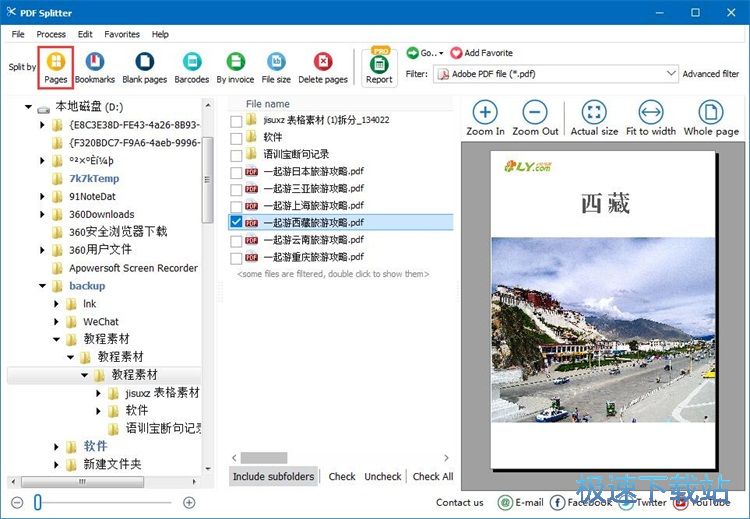Click the zoom slider at bottom left
Viewport: 750px width, 519px height.
38,503
